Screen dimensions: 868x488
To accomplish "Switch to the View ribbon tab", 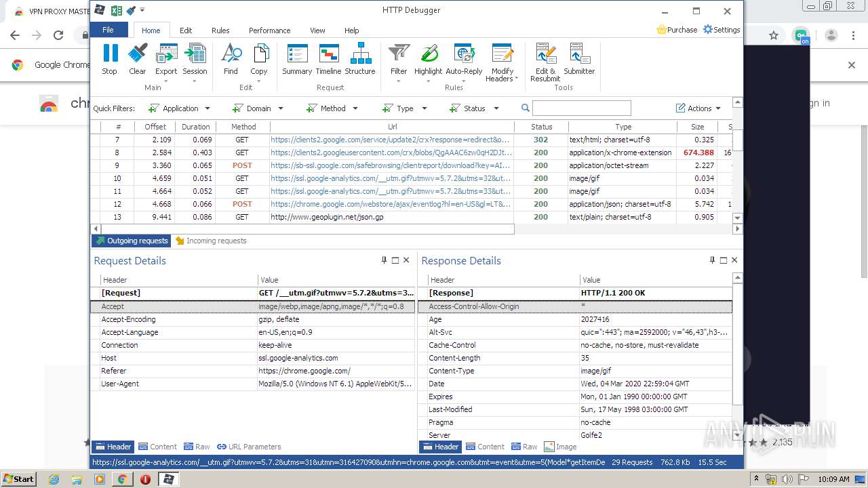I will (x=317, y=30).
